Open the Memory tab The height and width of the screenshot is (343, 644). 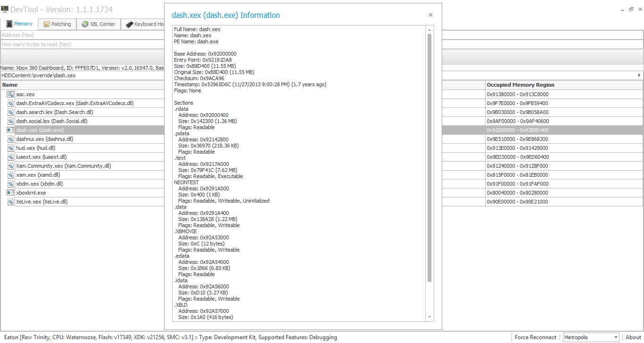point(19,24)
